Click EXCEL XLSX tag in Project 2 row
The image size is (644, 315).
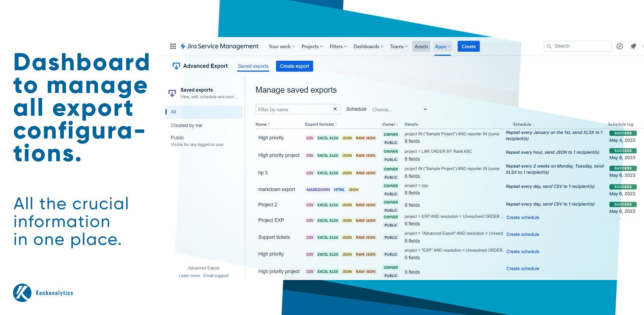[328, 205]
